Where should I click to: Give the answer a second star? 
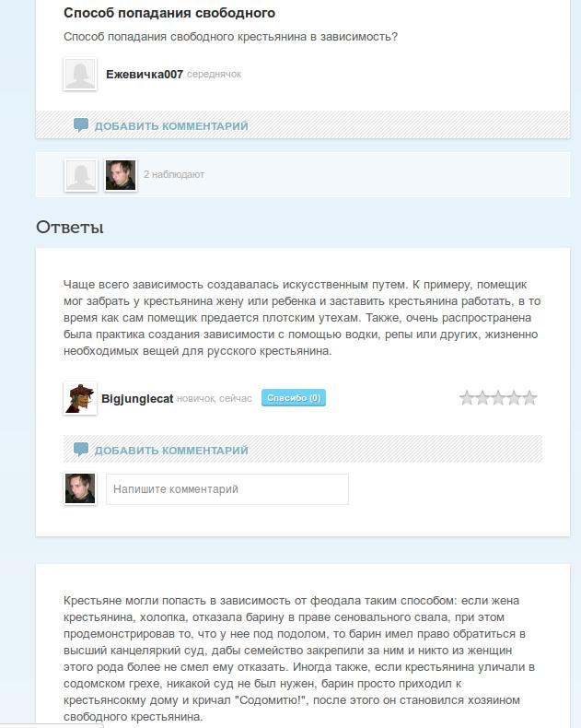482,398
